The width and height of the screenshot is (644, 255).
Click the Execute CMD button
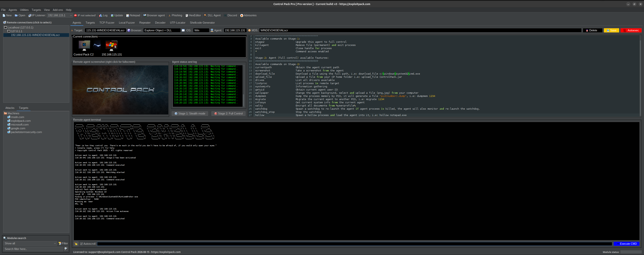(x=626, y=244)
